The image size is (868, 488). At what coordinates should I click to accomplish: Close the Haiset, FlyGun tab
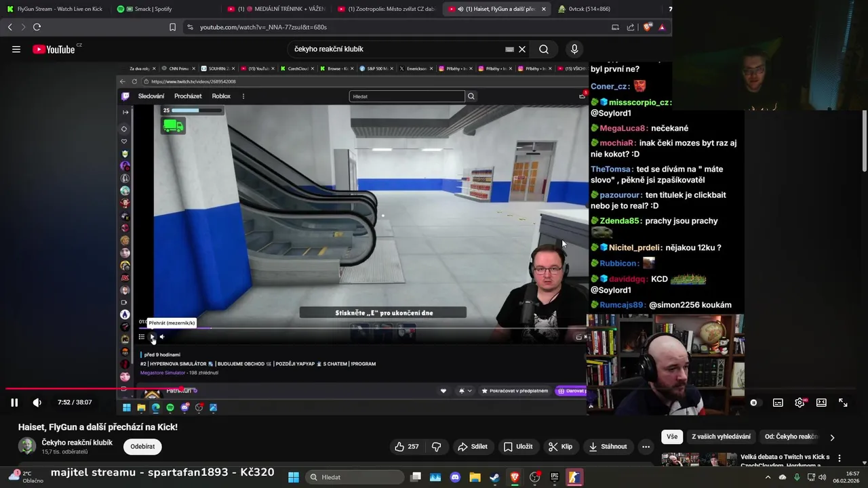[544, 9]
